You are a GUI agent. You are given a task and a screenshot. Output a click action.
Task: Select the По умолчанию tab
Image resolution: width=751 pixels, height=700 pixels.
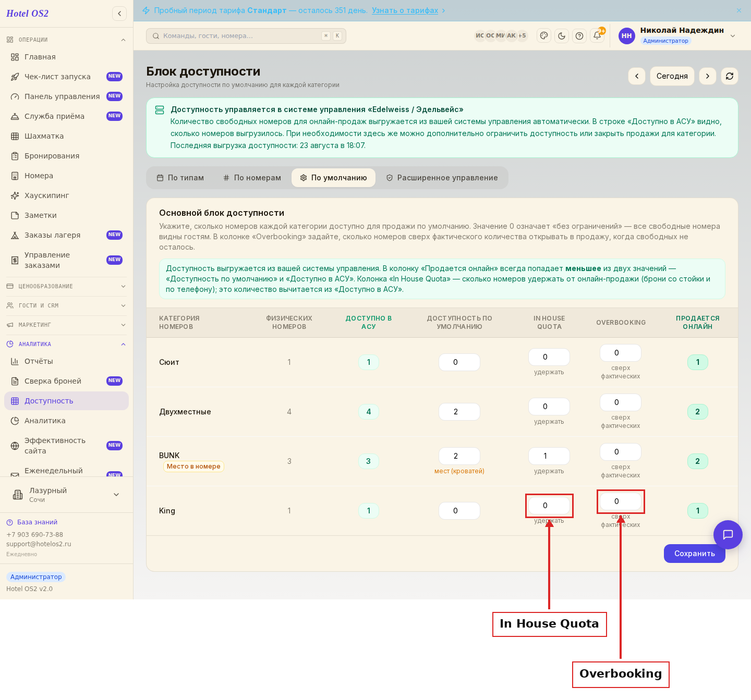click(333, 178)
